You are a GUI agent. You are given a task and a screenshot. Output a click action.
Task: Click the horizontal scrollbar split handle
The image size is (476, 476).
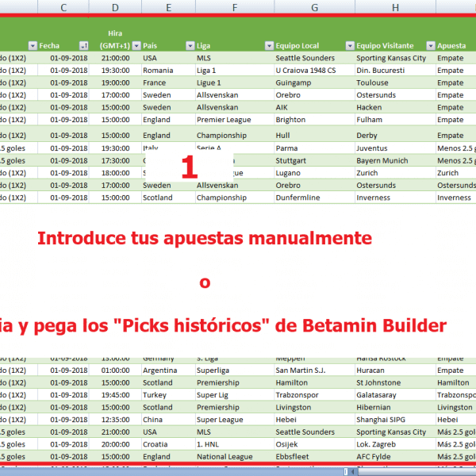click(345, 472)
